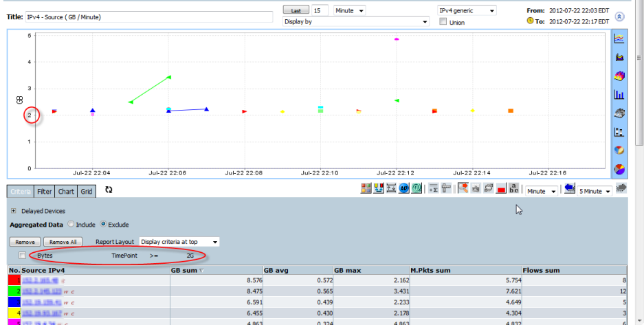Click the blue back arrow time-shift icon
644x325 pixels.
pos(569,188)
